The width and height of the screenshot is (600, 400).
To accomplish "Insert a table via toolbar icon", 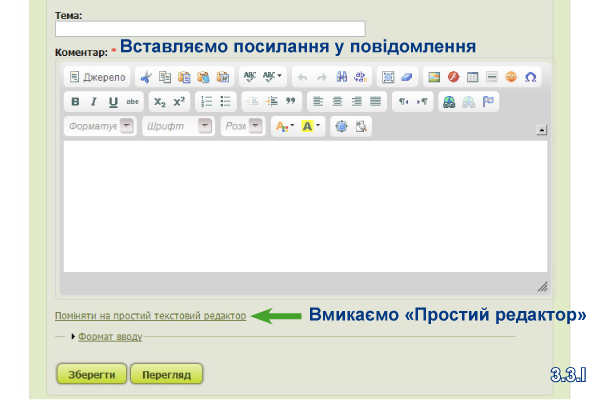I will [x=472, y=77].
